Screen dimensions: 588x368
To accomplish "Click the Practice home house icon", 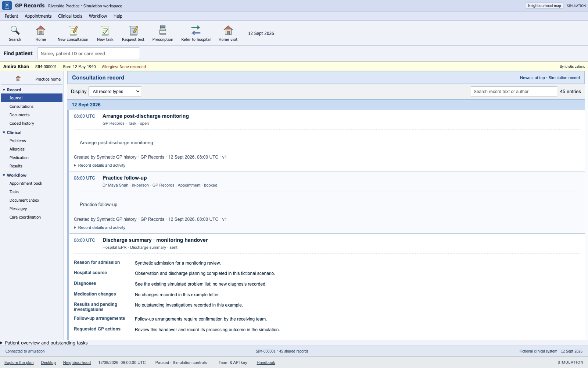I will (18, 78).
